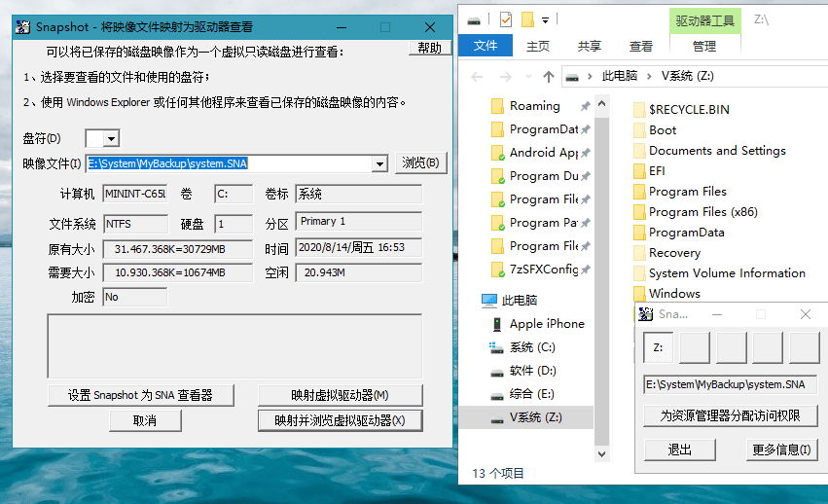Expand the 映像文件 path dropdown arrow
This screenshot has height=504, width=828.
[x=379, y=164]
